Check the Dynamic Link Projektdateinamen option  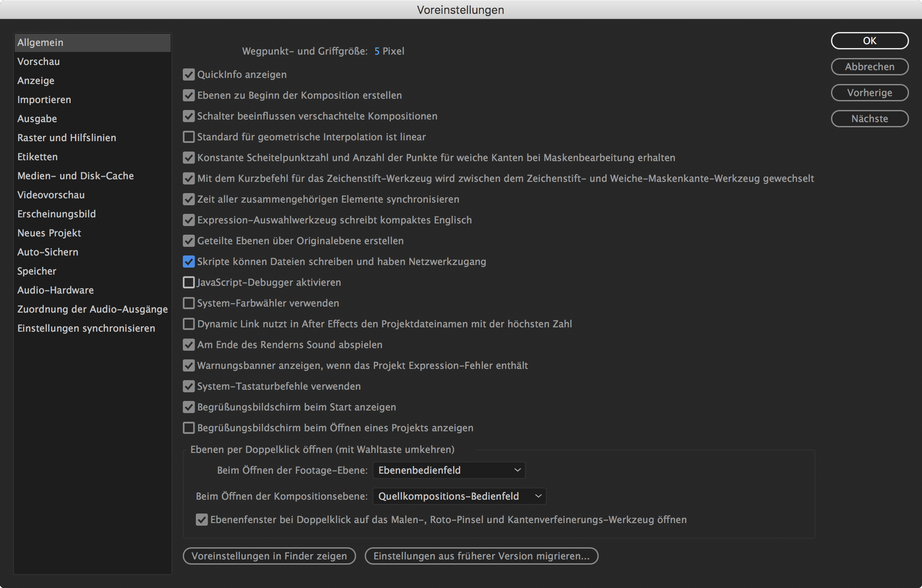[x=188, y=324]
